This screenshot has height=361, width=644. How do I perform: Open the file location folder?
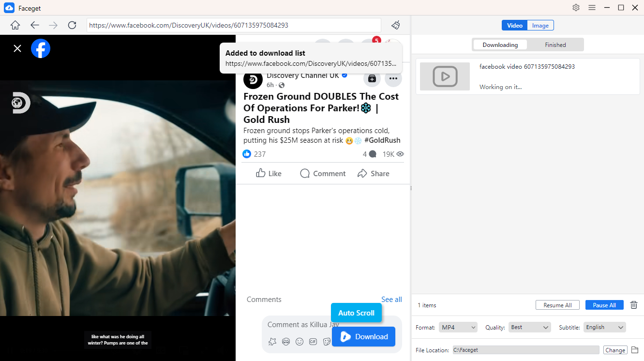[635, 350]
